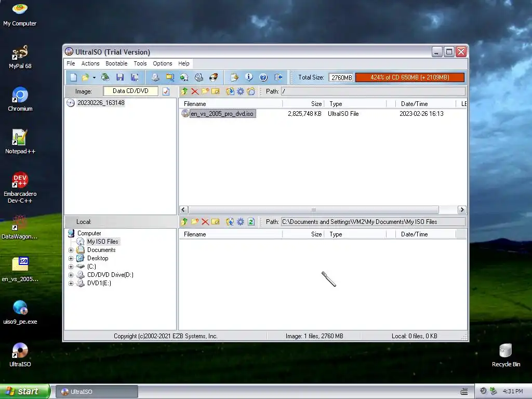
Task: Click the Save As toolbar icon
Action: pos(135,77)
